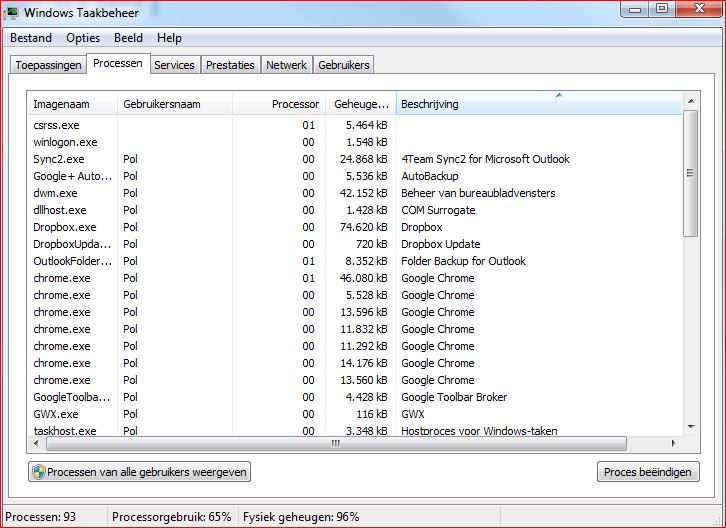Click the Proces beëindigen button
This screenshot has height=528, width=726.
[648, 472]
